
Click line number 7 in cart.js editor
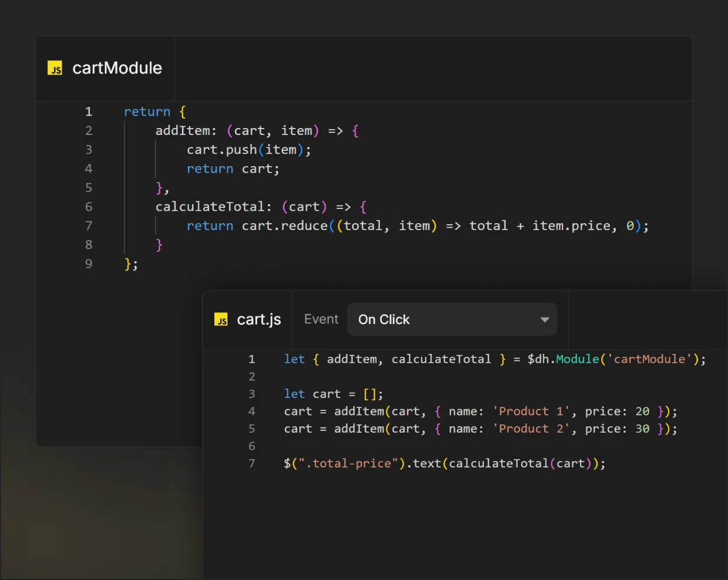[x=252, y=463]
